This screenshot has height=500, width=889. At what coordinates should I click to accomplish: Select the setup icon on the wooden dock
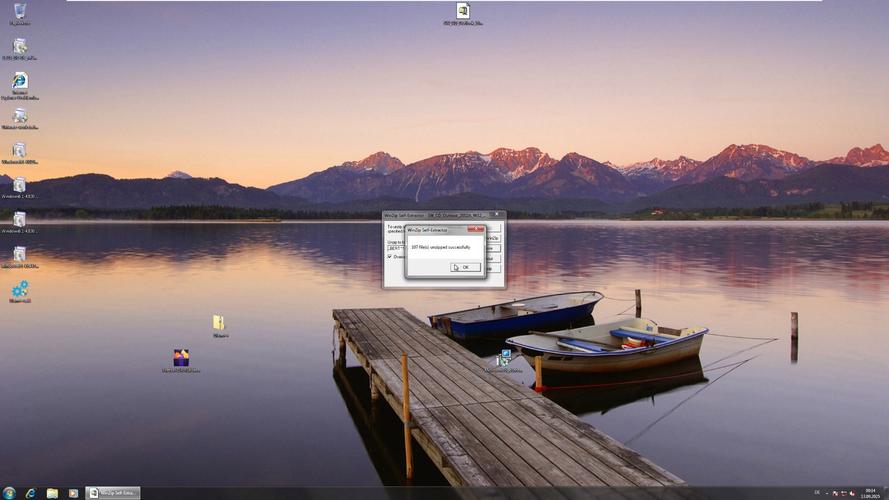[x=504, y=361]
